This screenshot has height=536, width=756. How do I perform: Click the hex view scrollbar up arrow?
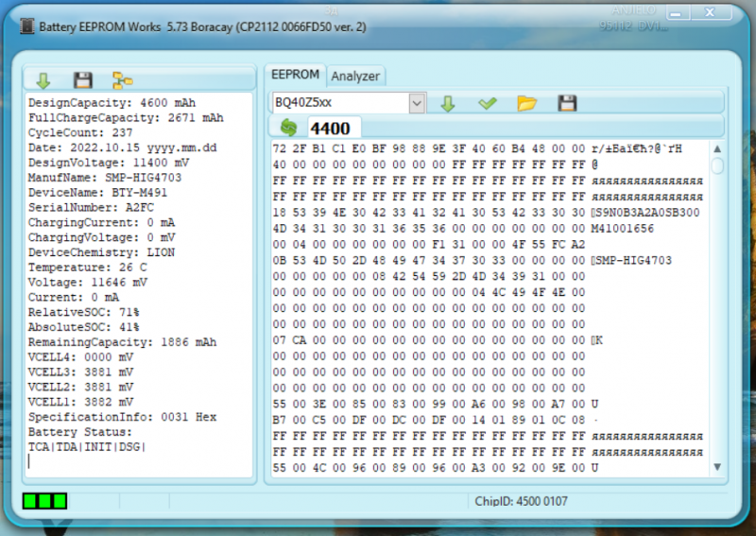[717, 149]
